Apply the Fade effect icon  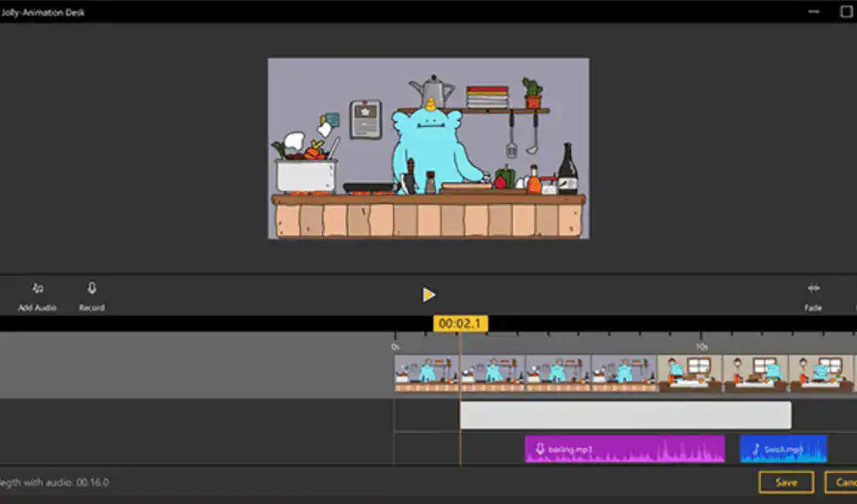812,289
